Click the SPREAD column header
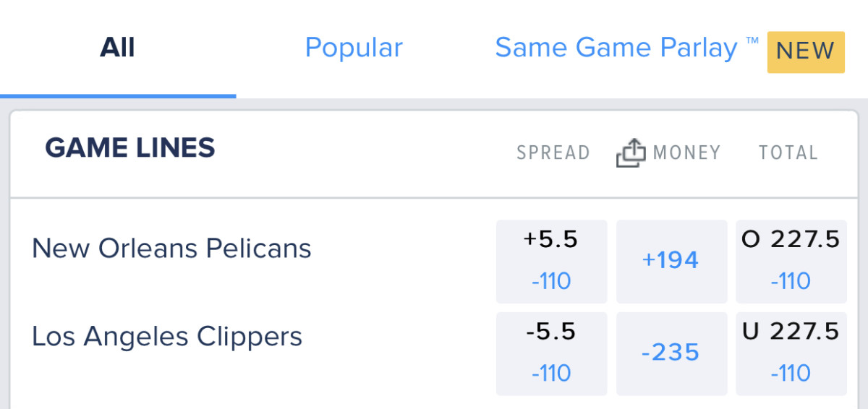 tap(553, 153)
